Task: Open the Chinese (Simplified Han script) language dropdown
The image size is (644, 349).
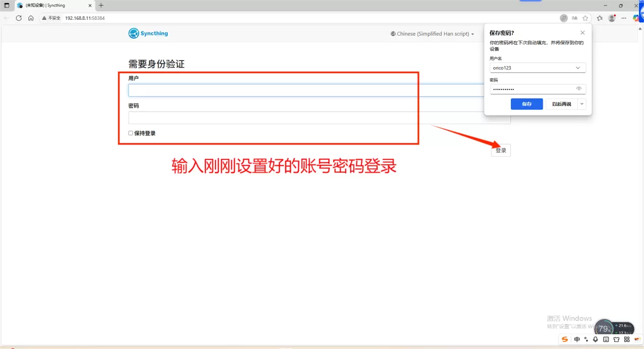Action: 432,34
